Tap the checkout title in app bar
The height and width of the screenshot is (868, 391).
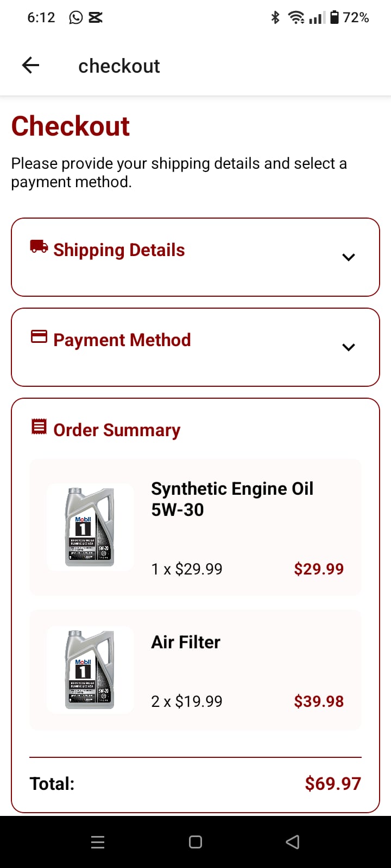click(119, 66)
